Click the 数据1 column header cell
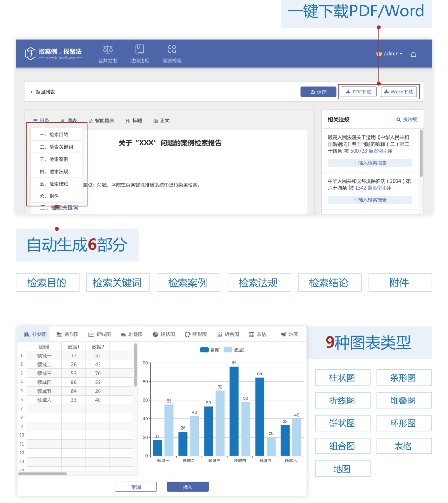The image size is (448, 503). (x=73, y=347)
